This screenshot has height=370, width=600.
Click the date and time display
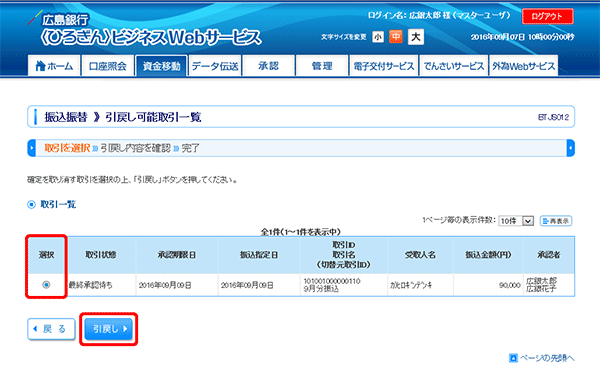[522, 37]
